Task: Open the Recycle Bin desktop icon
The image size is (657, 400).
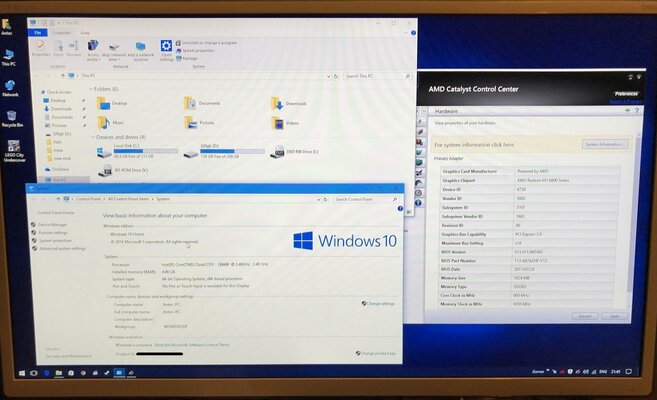Action: pyautogui.click(x=12, y=116)
